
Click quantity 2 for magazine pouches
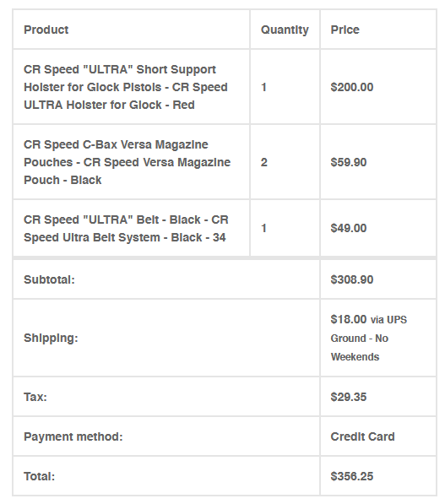tap(264, 162)
